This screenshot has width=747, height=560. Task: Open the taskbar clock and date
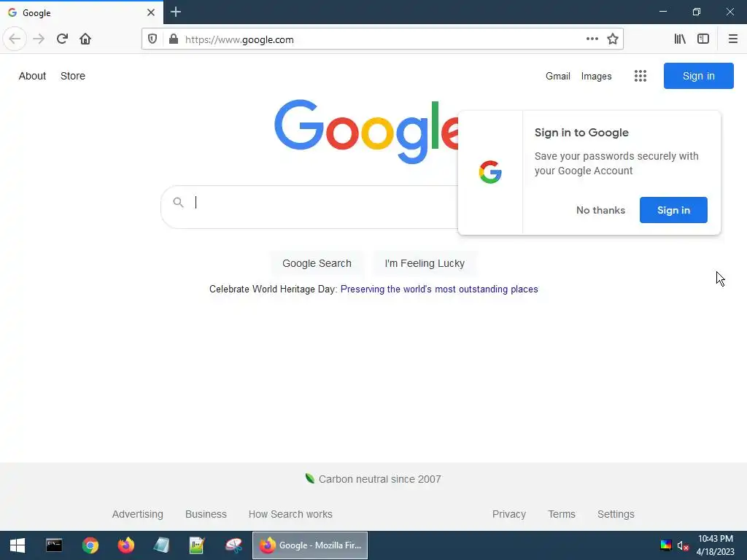click(x=715, y=545)
